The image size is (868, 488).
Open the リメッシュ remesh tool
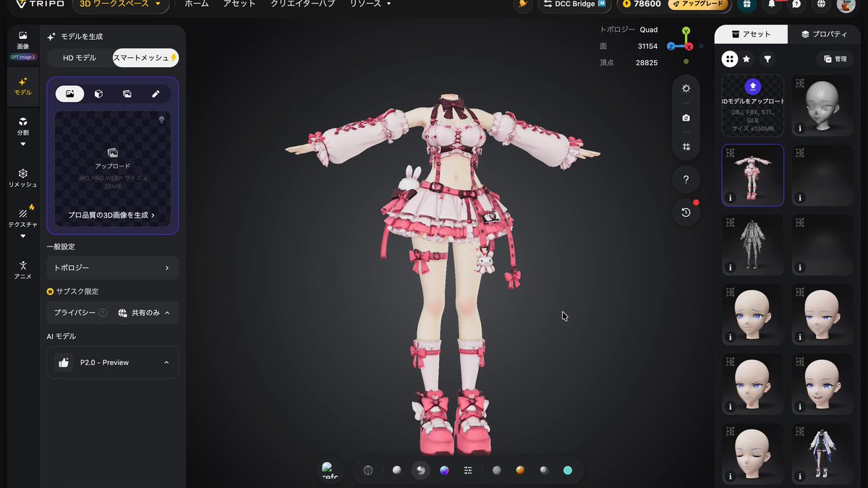coord(23,177)
